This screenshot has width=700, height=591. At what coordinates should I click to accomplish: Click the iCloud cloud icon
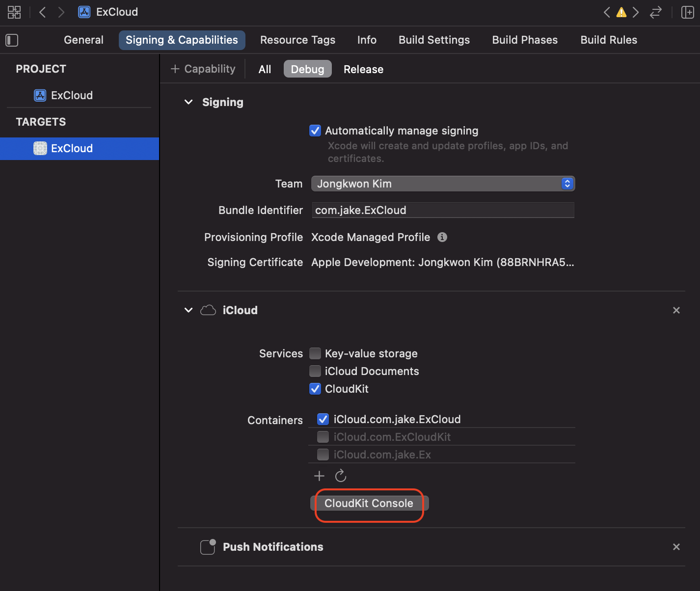click(208, 310)
